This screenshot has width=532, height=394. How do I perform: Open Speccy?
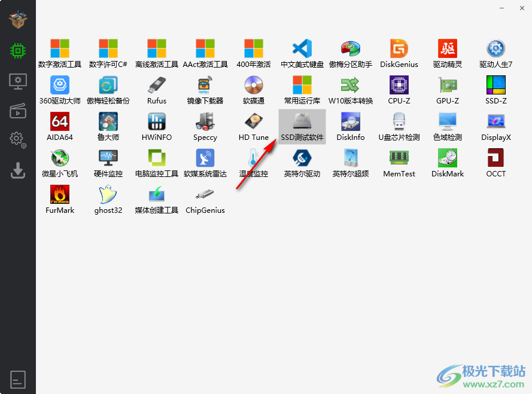point(205,127)
